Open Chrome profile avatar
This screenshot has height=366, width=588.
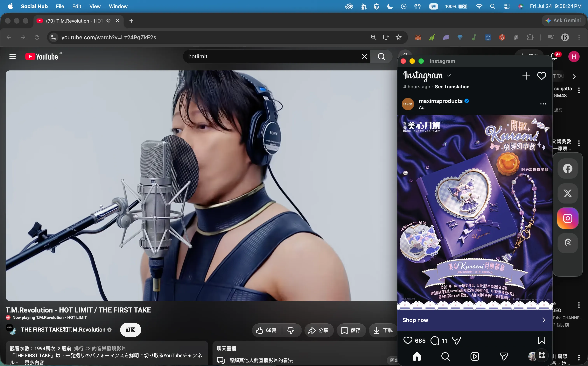tap(565, 37)
